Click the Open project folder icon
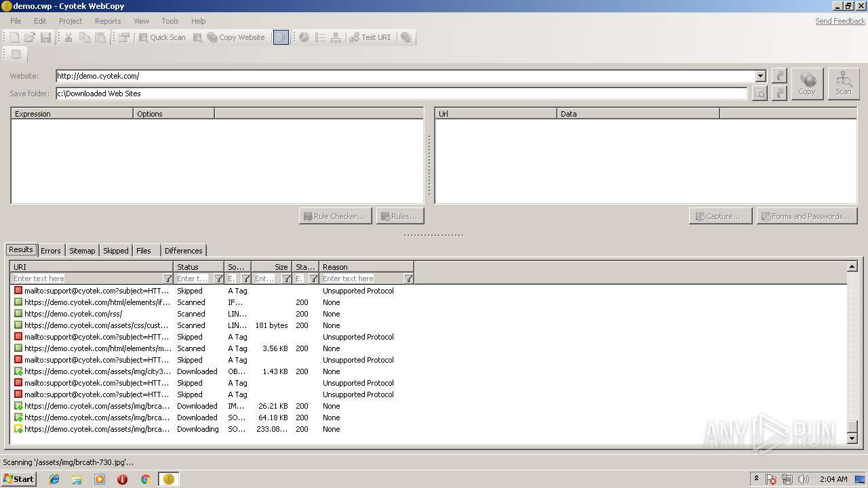 point(30,37)
